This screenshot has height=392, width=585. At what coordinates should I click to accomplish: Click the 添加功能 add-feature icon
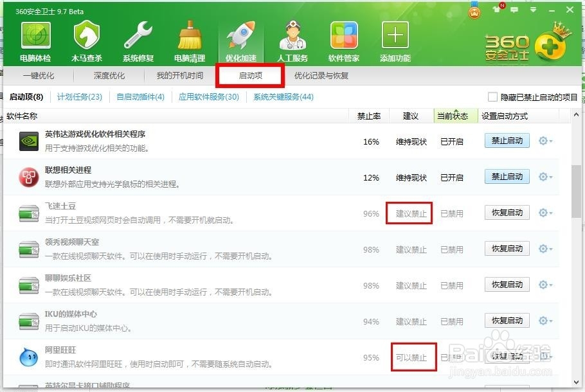(x=395, y=39)
